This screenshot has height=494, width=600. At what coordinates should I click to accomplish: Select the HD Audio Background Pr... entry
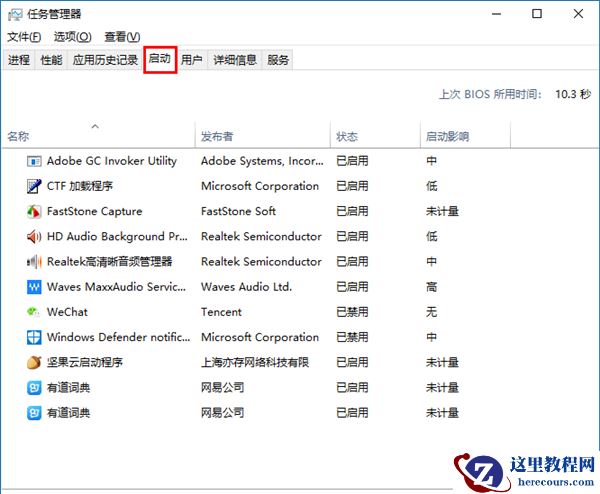pos(117,237)
